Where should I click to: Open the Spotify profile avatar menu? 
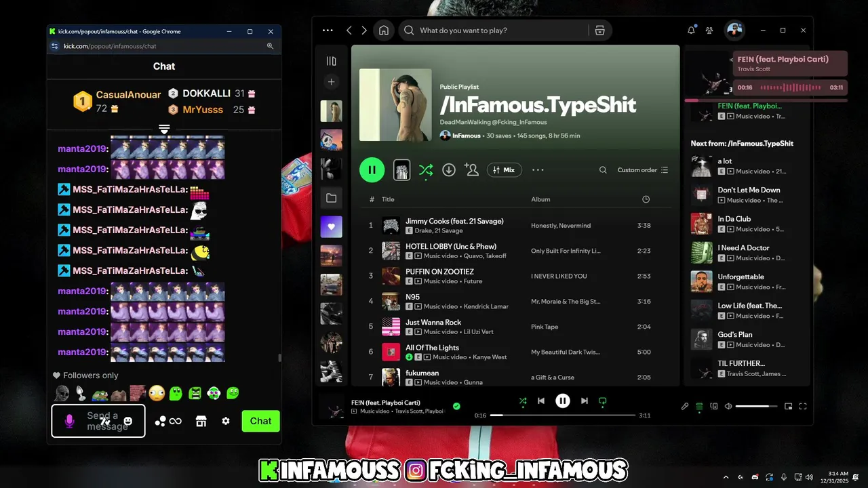coord(734,30)
